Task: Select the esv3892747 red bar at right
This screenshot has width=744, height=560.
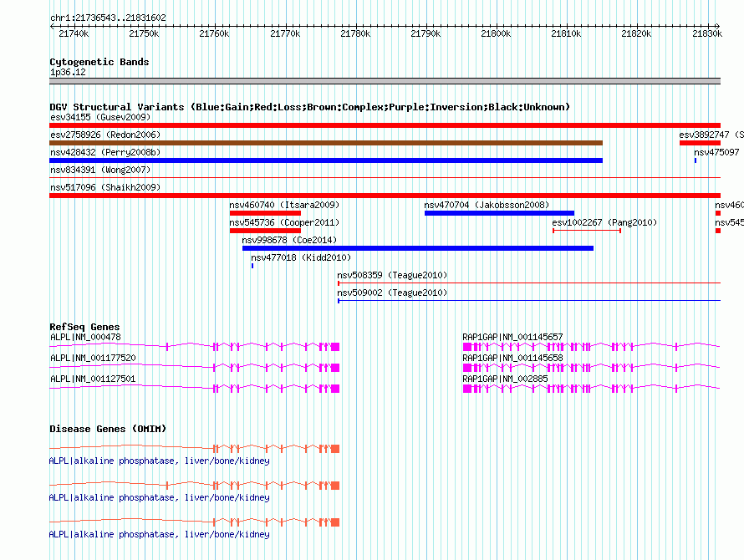Action: pos(700,143)
